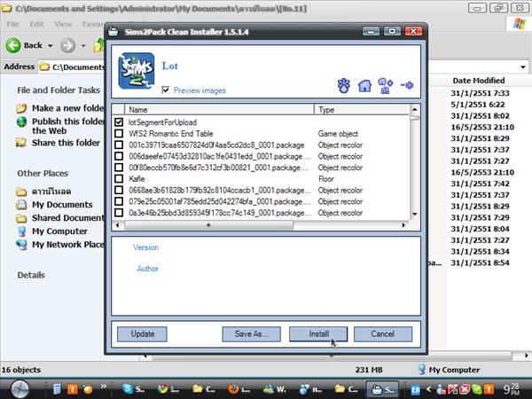
Task: Click the Save As... button
Action: pos(252,334)
